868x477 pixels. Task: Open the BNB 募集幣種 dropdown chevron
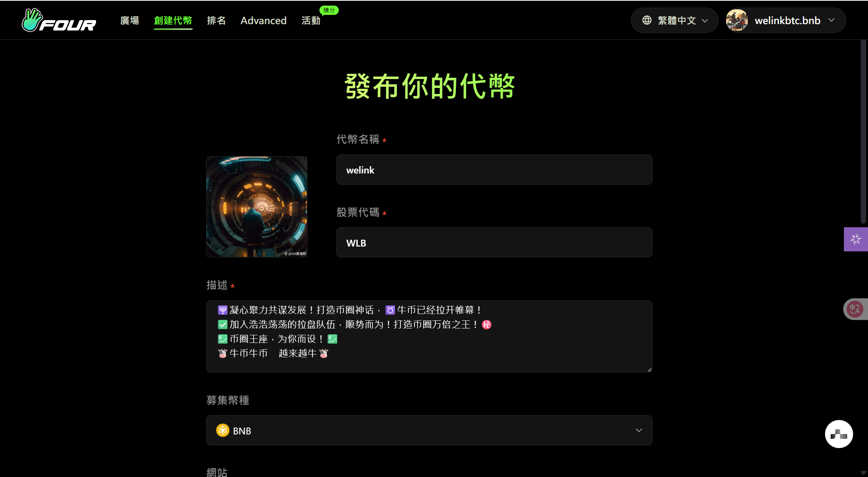tap(639, 430)
